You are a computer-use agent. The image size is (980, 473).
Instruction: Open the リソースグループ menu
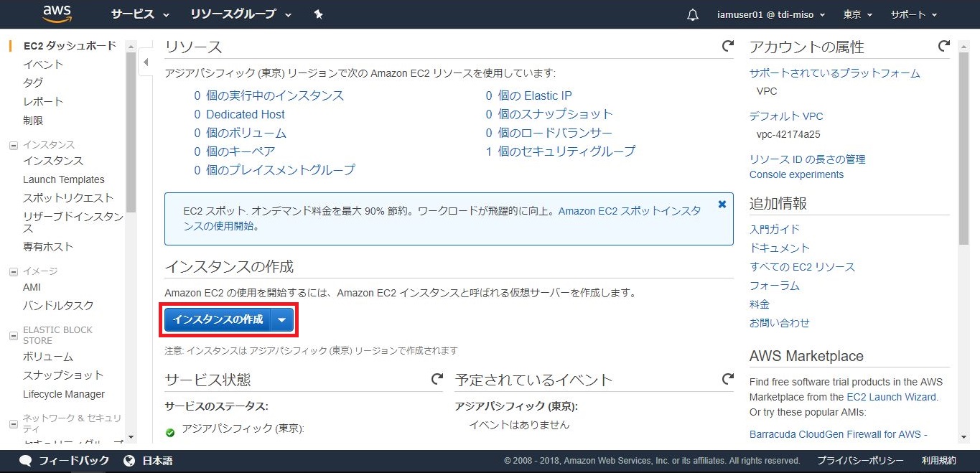tap(241, 14)
